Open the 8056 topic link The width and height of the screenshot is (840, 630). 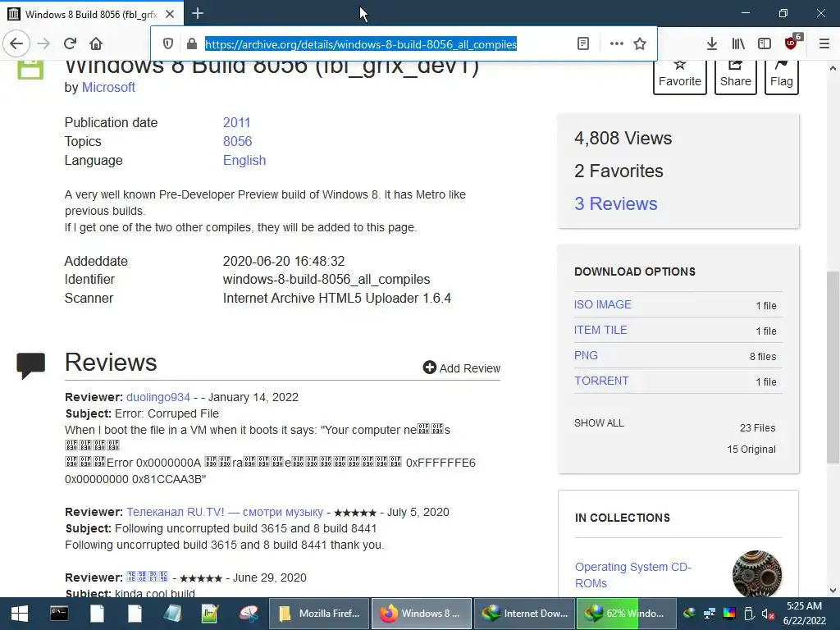tap(237, 141)
